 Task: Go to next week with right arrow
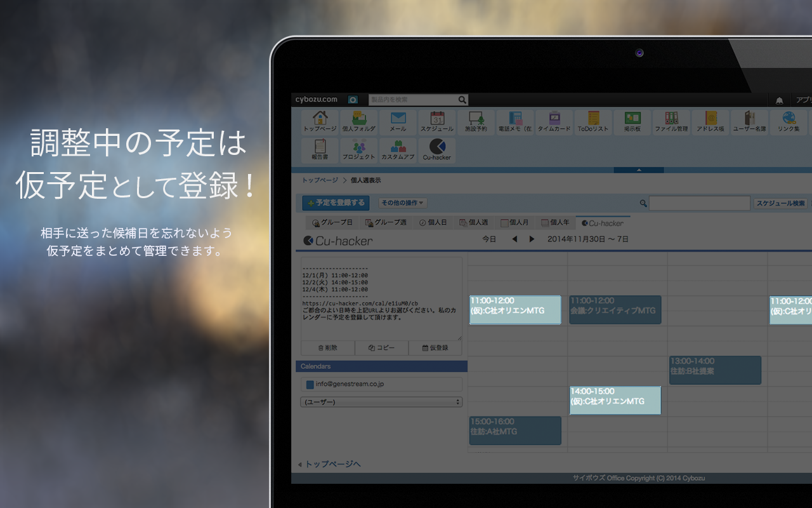[532, 239]
